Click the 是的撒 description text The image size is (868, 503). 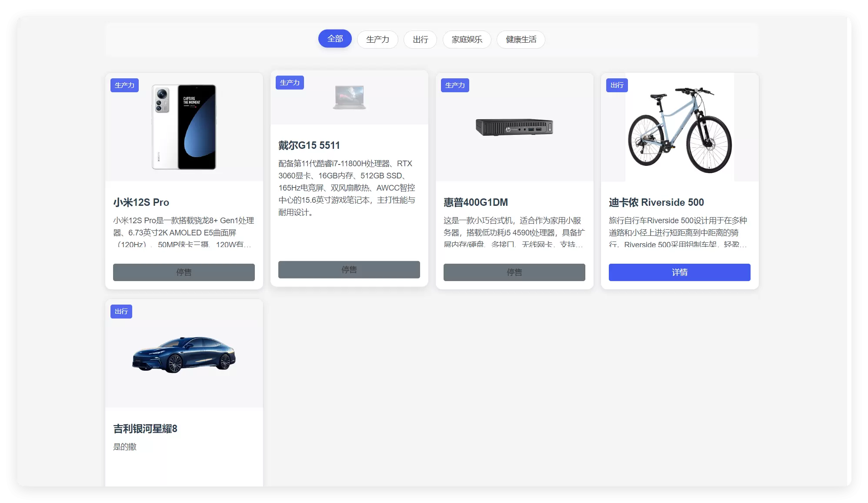(x=125, y=447)
